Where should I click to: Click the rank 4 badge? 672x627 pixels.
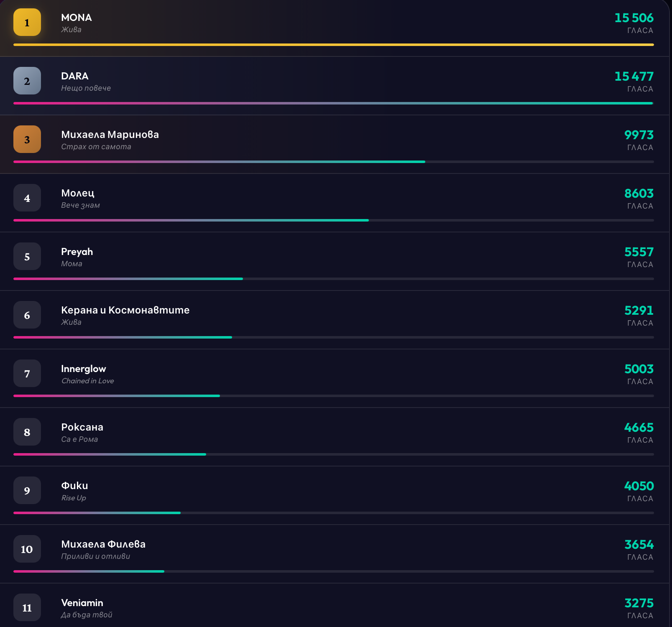pyautogui.click(x=27, y=198)
